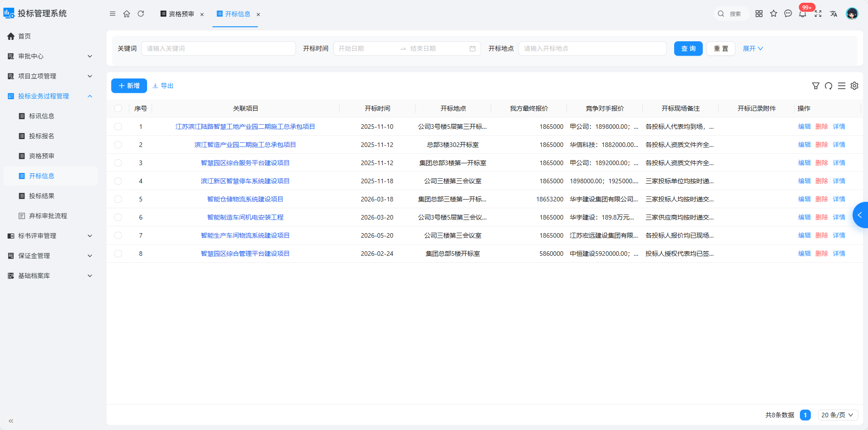Select the checkbox for row 3
The width and height of the screenshot is (868, 430).
pyautogui.click(x=118, y=163)
